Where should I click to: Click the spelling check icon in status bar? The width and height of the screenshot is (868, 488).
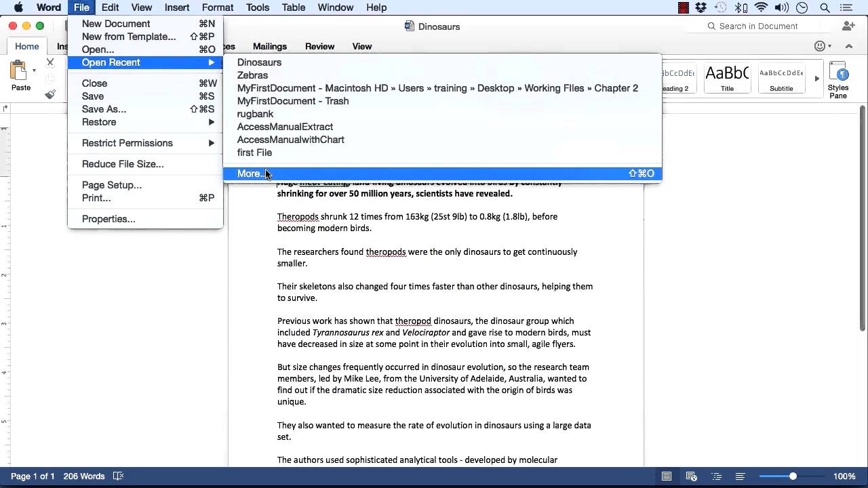pyautogui.click(x=118, y=476)
